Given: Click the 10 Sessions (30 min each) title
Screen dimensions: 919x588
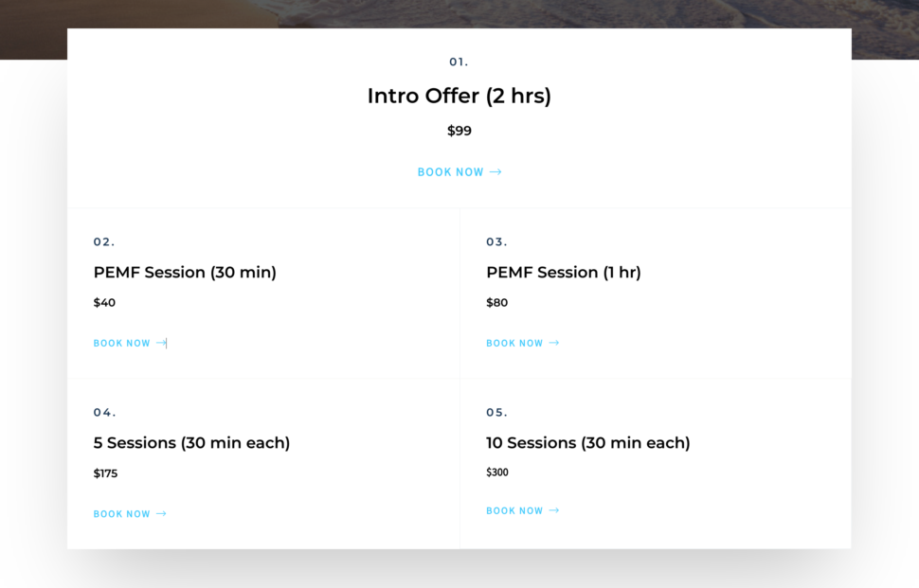Looking at the screenshot, I should click(587, 443).
